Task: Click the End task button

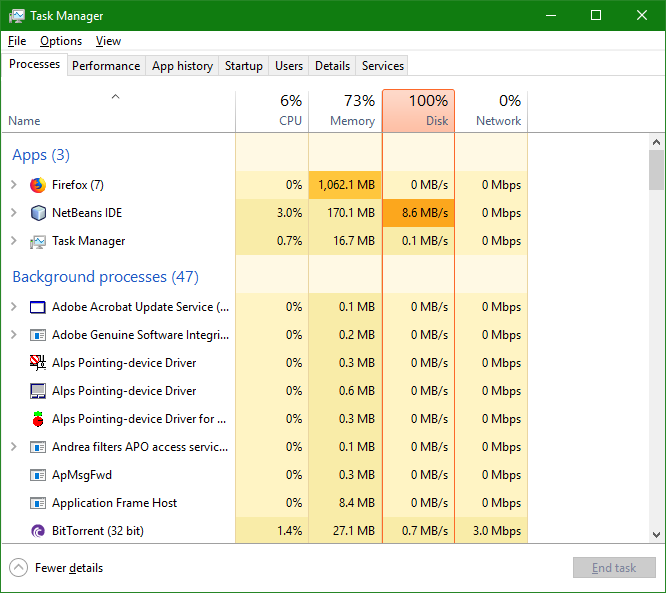Action: coord(614,568)
